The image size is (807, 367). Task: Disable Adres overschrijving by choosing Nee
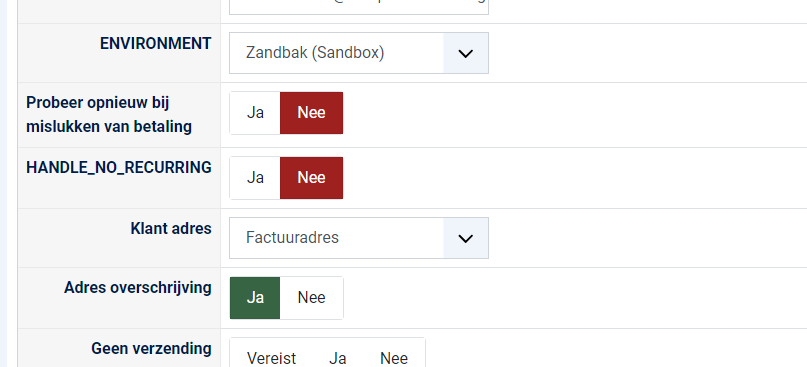(x=311, y=298)
